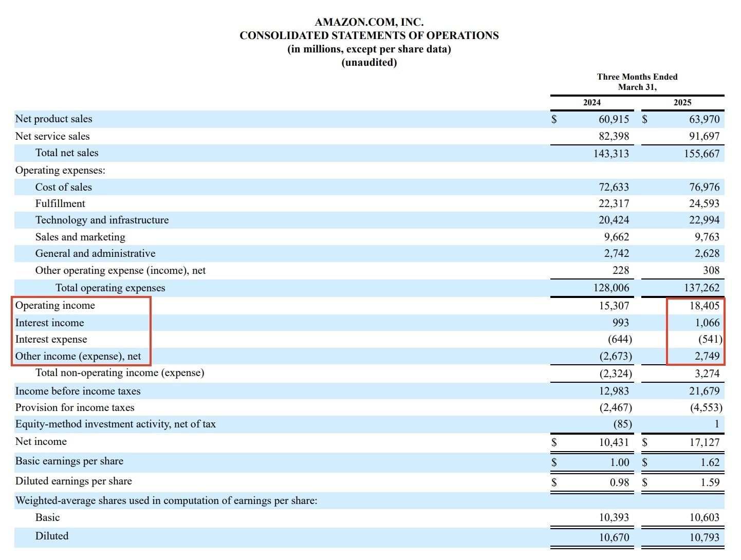Image resolution: width=741 pixels, height=560 pixels.
Task: Click the 308 value
Action: pyautogui.click(x=711, y=270)
